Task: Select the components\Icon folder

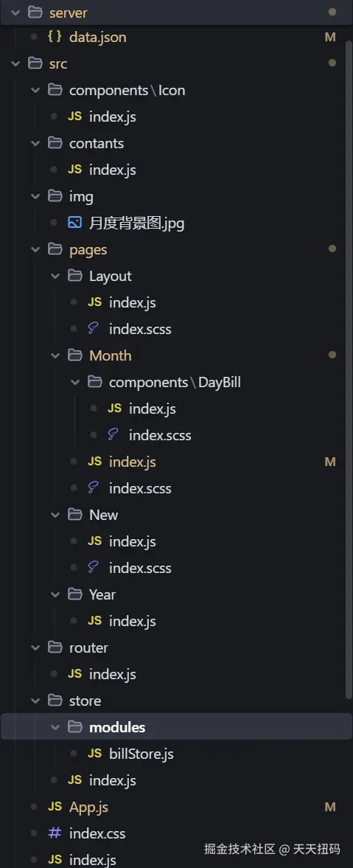Action: [177, 90]
